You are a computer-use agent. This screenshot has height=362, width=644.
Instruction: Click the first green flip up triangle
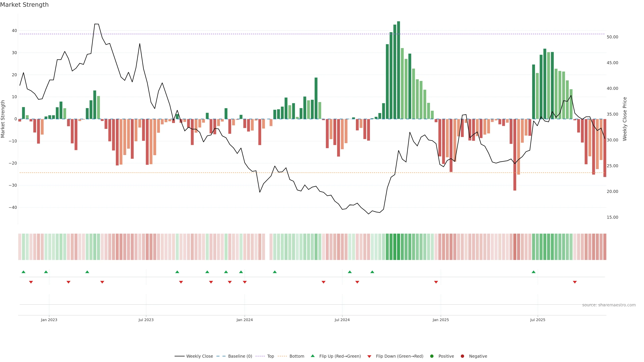(23, 272)
